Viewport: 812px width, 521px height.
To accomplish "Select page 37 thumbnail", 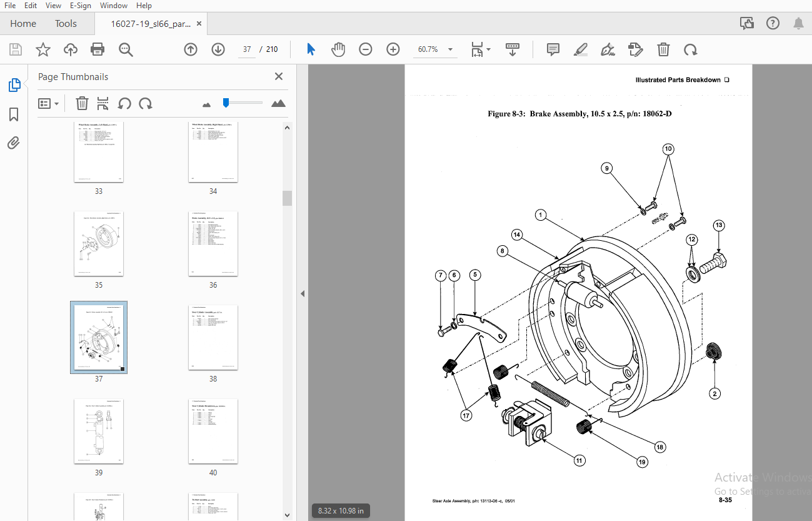I will 99,337.
